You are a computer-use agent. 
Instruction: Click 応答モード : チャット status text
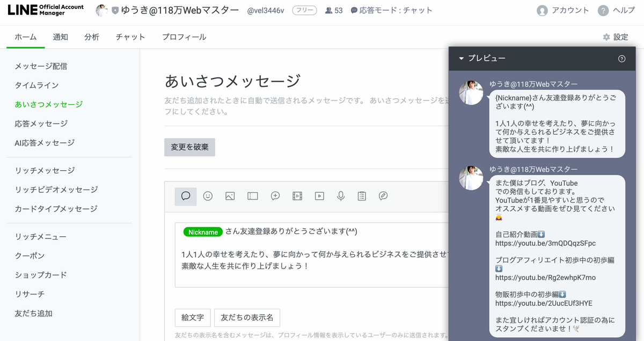[396, 11]
